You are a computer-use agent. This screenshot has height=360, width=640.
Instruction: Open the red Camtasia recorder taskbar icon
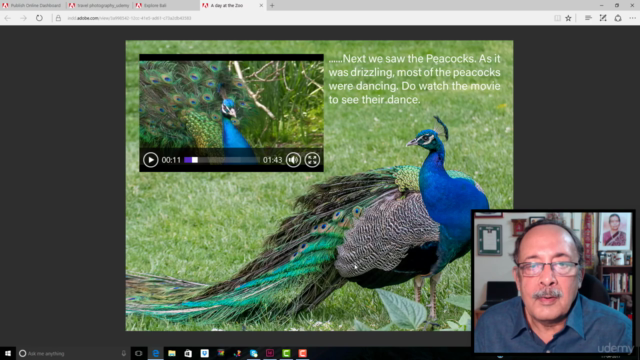coord(302,353)
